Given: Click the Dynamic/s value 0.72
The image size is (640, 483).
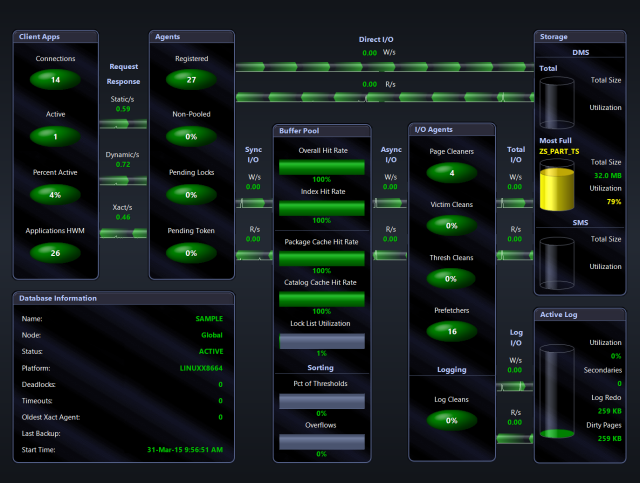Looking at the screenshot, I should coord(123,164).
